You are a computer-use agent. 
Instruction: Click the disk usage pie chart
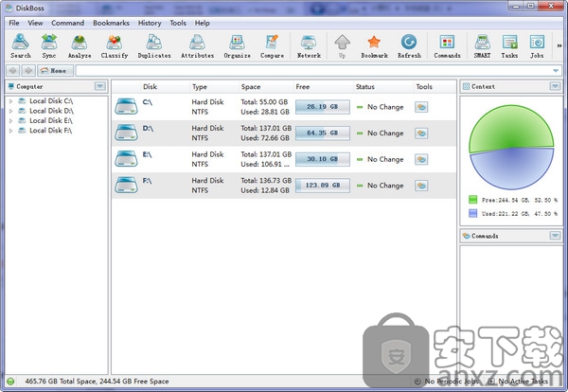click(511, 147)
